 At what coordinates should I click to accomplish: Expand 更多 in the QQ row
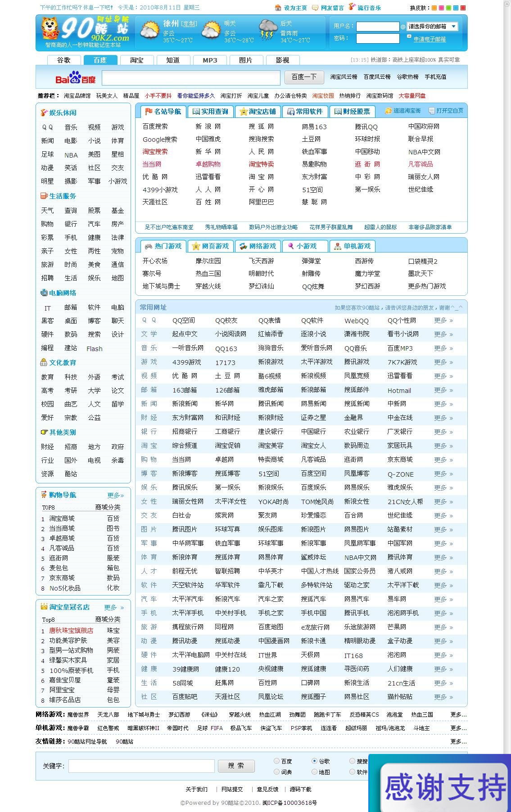pos(443,320)
